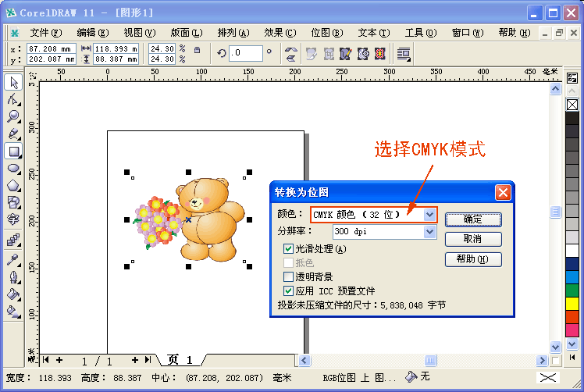584x392 pixels.
Task: Open the 编辑 menu
Action: click(x=93, y=33)
